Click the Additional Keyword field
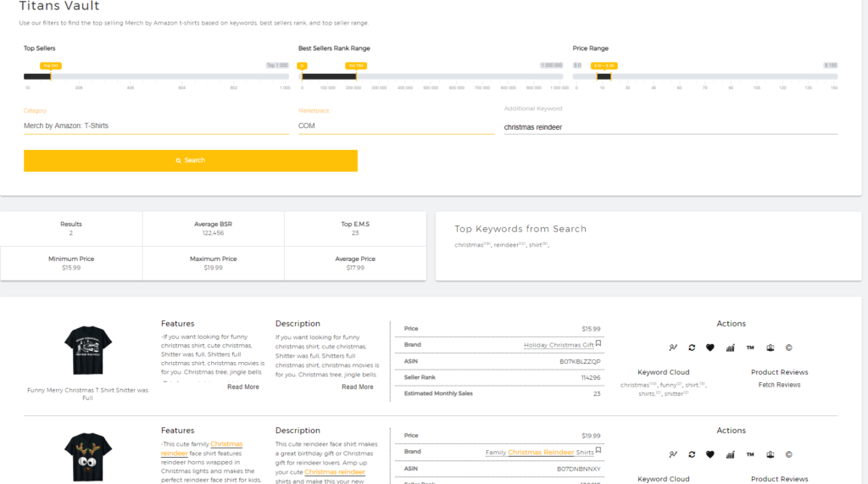This screenshot has height=484, width=868. pyautogui.click(x=670, y=127)
